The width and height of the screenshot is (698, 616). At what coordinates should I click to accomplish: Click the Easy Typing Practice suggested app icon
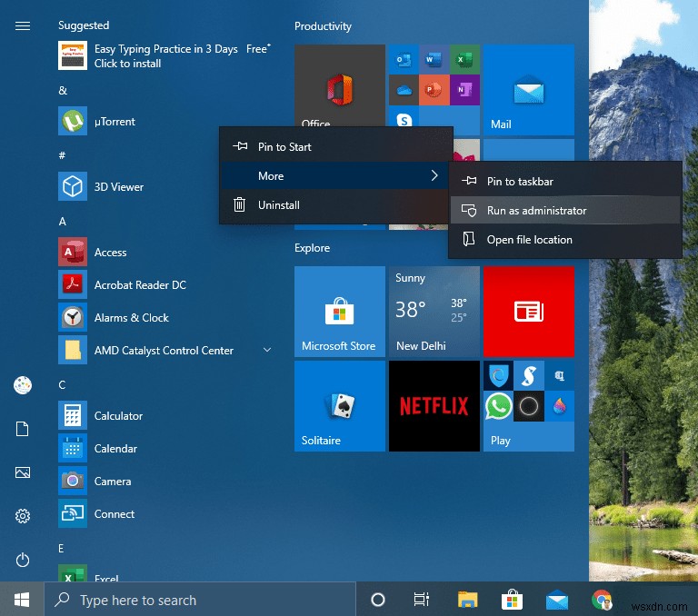click(73, 55)
